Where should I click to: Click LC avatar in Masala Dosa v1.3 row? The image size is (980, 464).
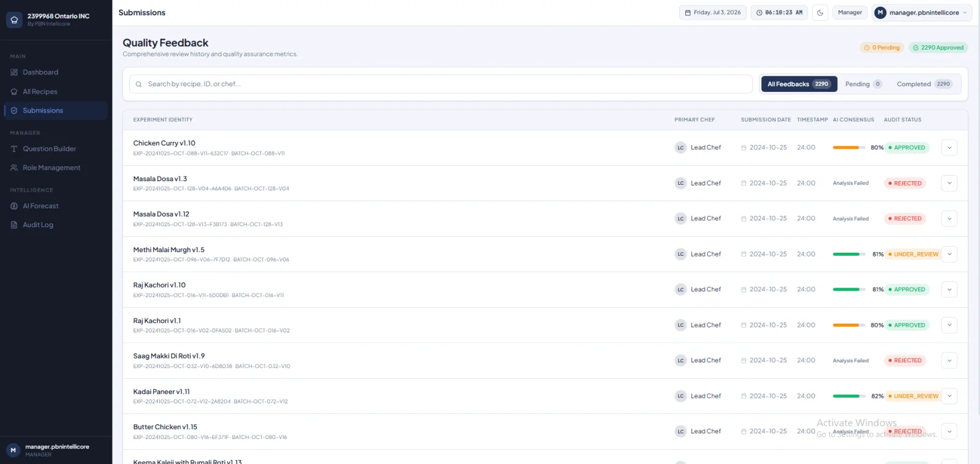click(680, 183)
